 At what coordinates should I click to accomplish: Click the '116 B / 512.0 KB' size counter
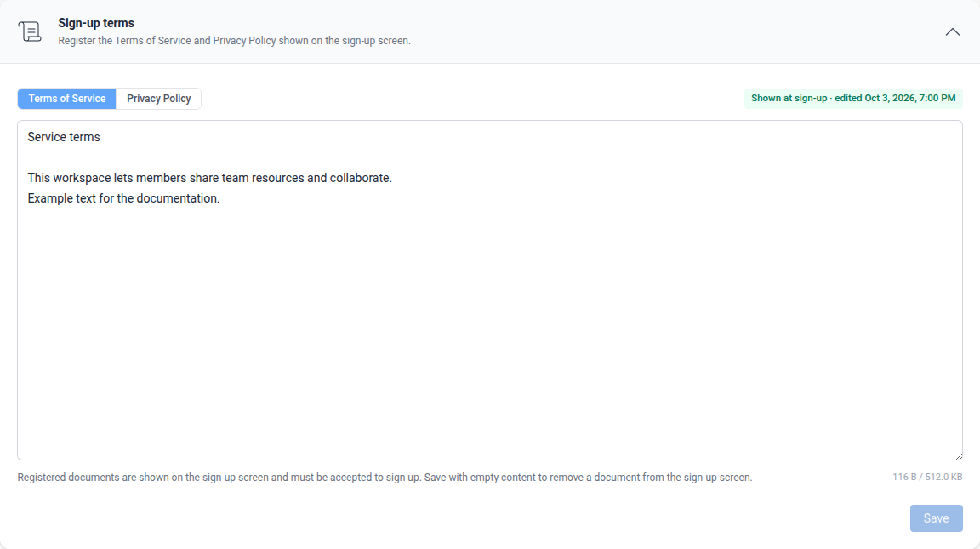point(927,478)
